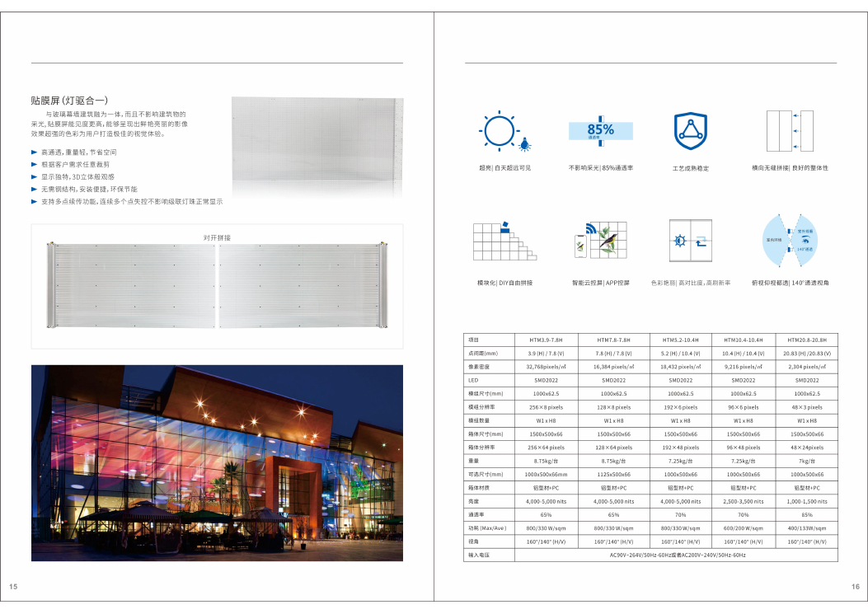This screenshot has height=614, width=868.
Task: Click the caption 智能云控屏| APP控屏
Action: [x=601, y=283]
